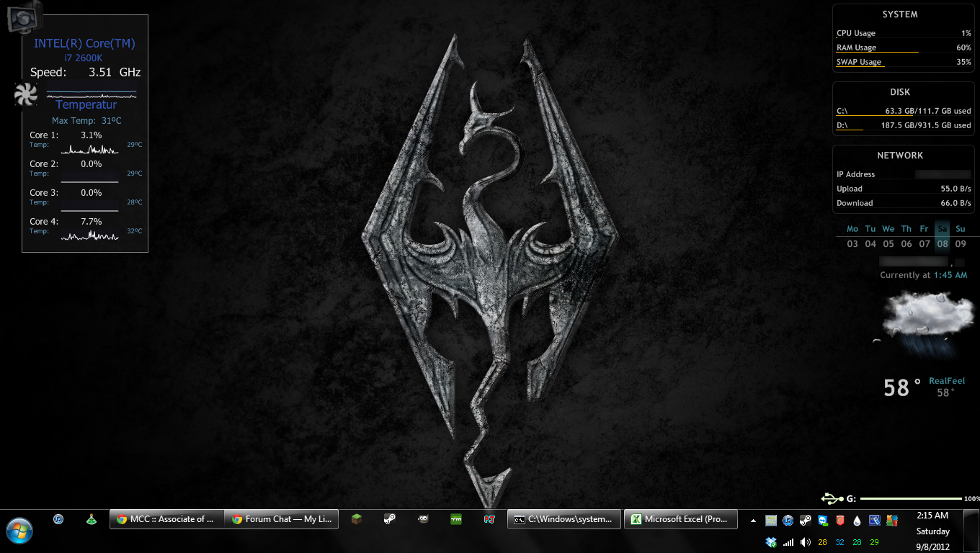
Task: Click the Dropbox icon in system tray
Action: [771, 542]
